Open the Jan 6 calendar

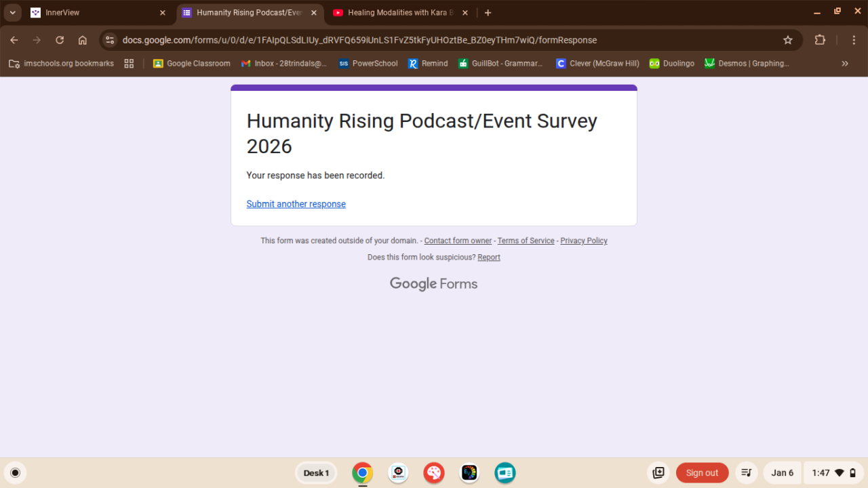(x=782, y=473)
